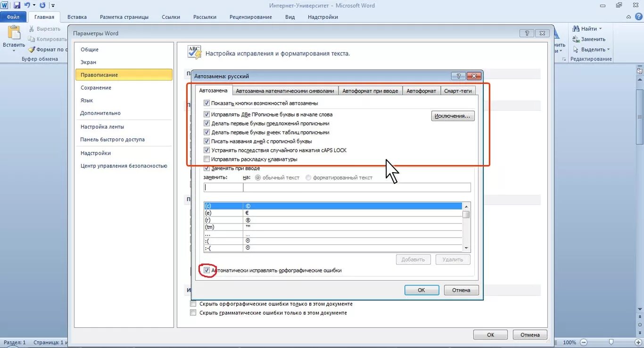Switch to the Вставка ribbon tab

(x=77, y=17)
